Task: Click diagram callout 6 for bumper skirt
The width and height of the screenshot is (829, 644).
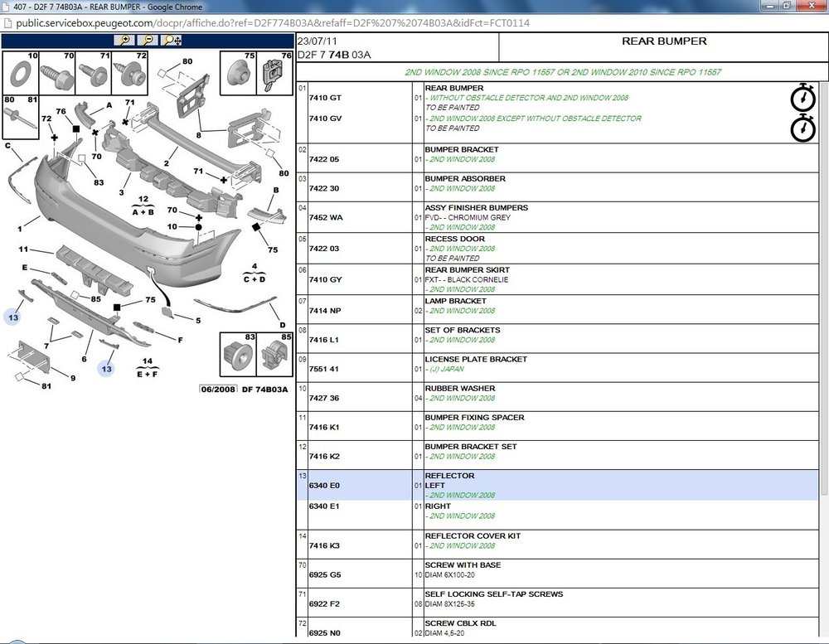Action: [x=84, y=359]
